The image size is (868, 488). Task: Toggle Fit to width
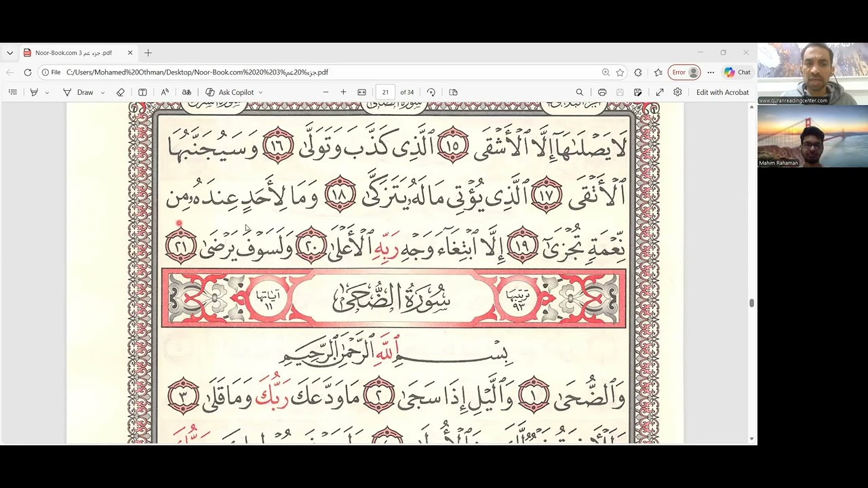tap(362, 92)
